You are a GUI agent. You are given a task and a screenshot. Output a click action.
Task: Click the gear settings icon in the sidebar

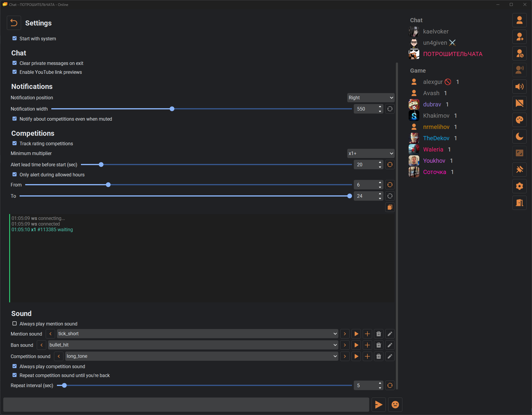pos(520,186)
